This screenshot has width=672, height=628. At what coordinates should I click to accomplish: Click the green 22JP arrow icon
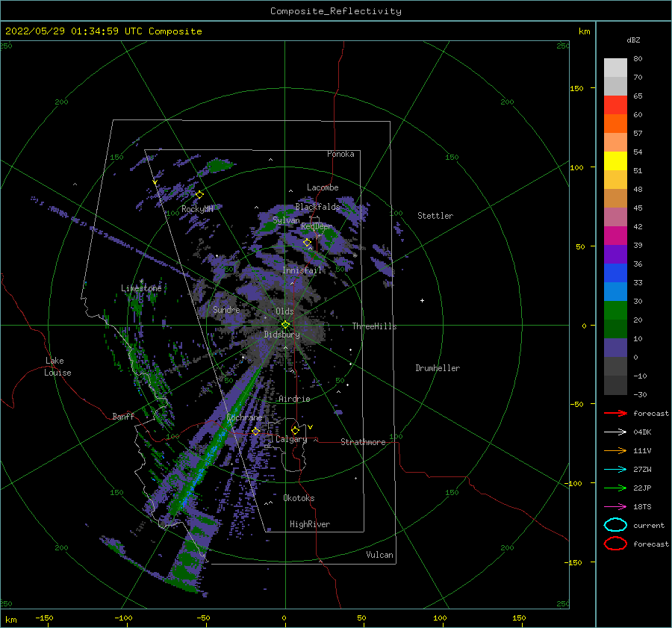click(x=615, y=488)
